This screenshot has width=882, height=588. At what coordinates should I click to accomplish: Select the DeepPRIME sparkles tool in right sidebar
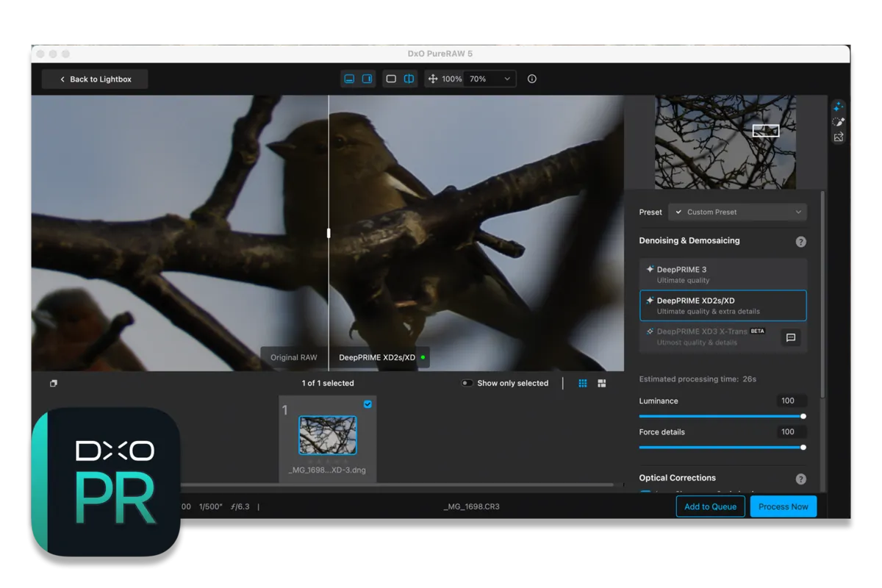point(838,107)
